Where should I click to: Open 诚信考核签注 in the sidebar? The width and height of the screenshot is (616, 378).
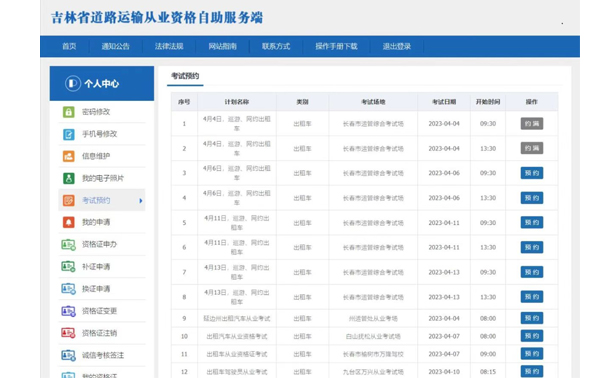click(103, 355)
